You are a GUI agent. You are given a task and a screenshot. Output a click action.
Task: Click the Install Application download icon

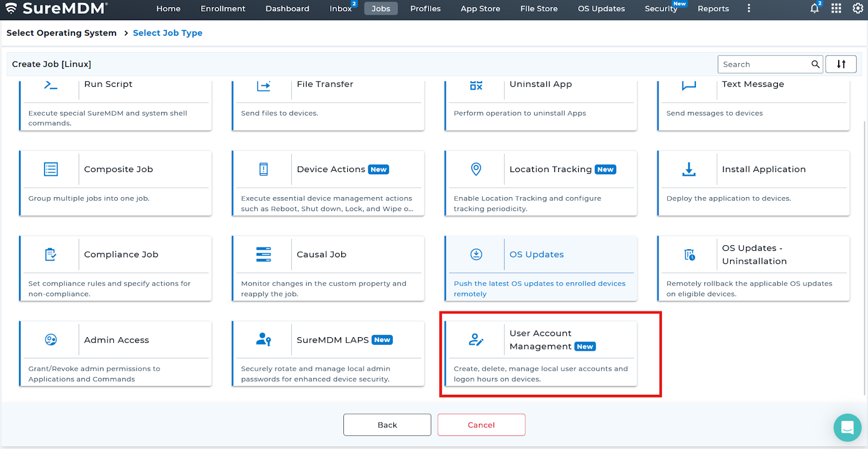[688, 169]
